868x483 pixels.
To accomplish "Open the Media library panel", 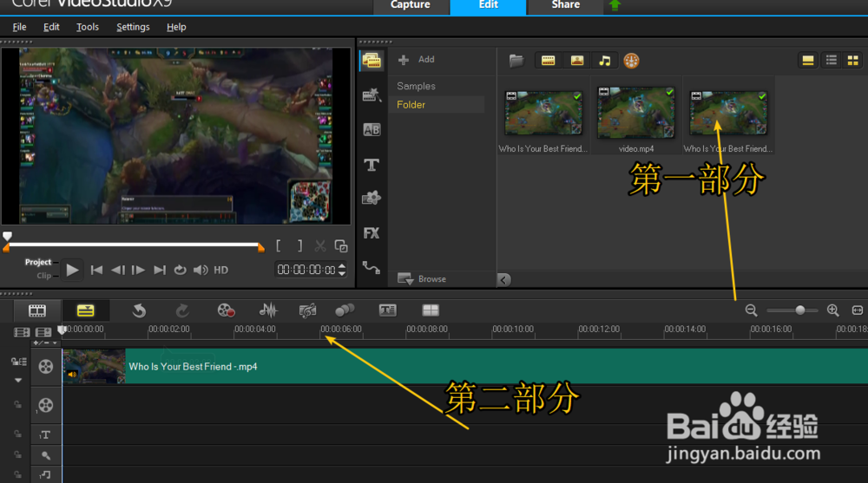I will pyautogui.click(x=372, y=61).
